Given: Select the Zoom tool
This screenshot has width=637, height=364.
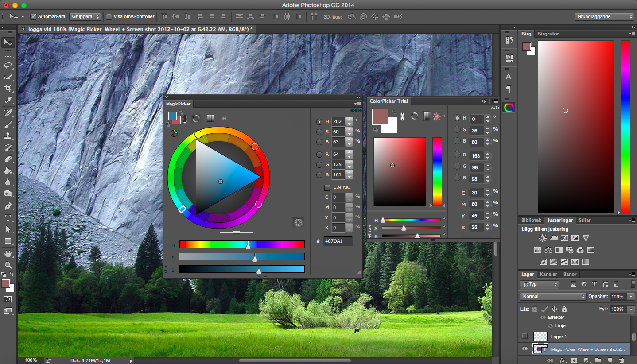Looking at the screenshot, I should point(8,265).
